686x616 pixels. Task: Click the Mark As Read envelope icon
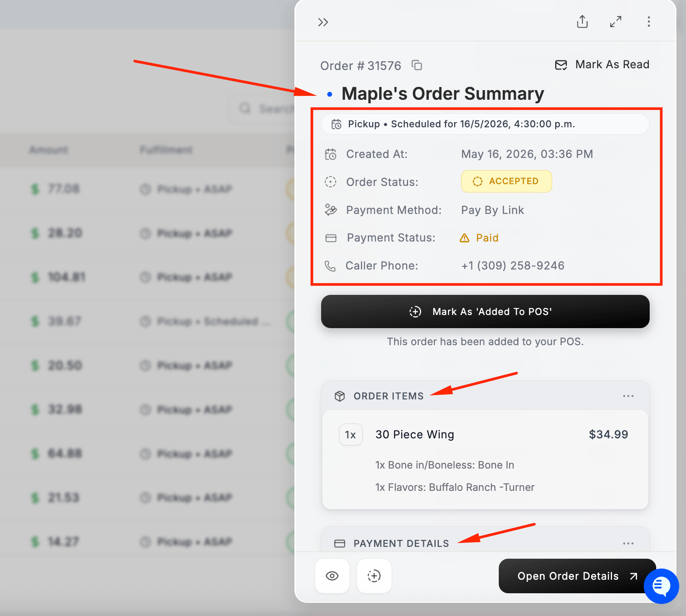(x=561, y=65)
